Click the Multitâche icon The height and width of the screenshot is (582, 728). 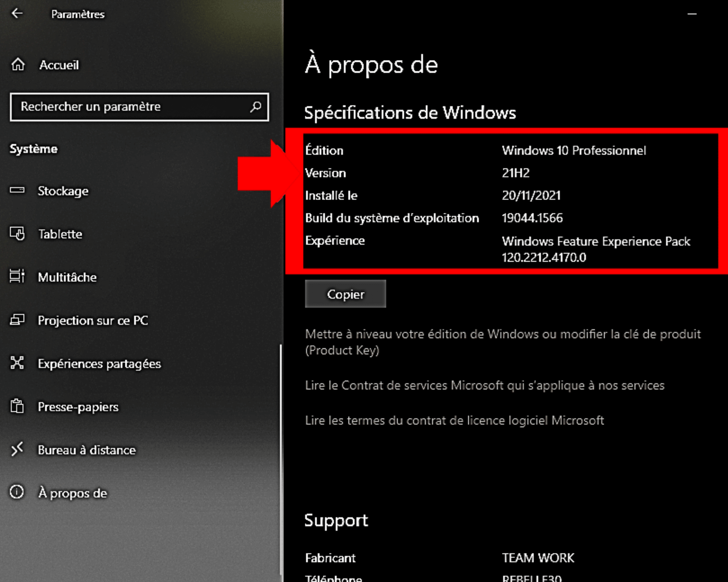coord(17,276)
